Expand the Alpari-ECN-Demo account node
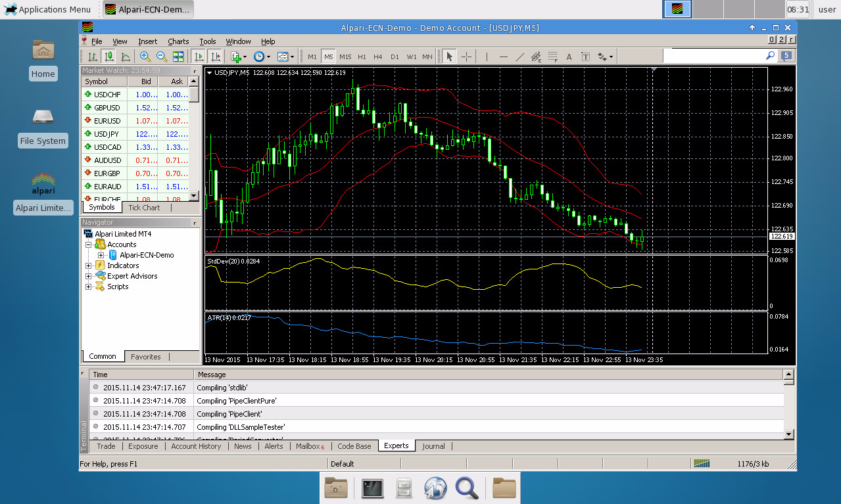 click(x=101, y=255)
